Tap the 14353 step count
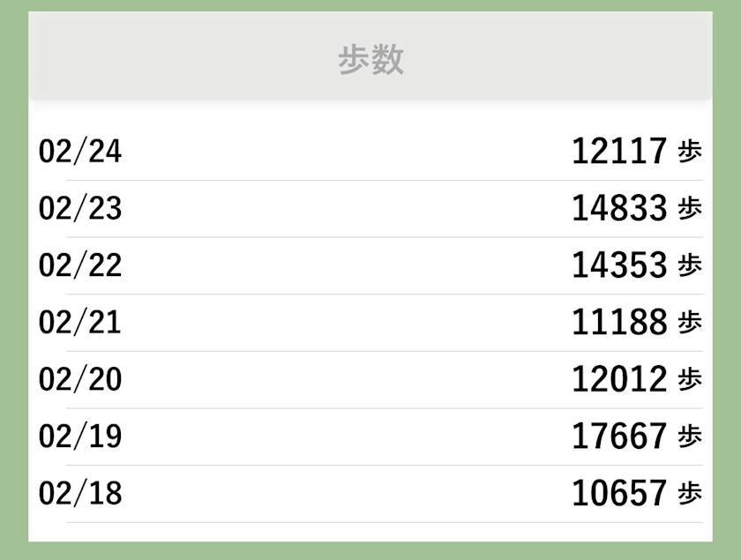The image size is (741, 560). click(x=619, y=265)
